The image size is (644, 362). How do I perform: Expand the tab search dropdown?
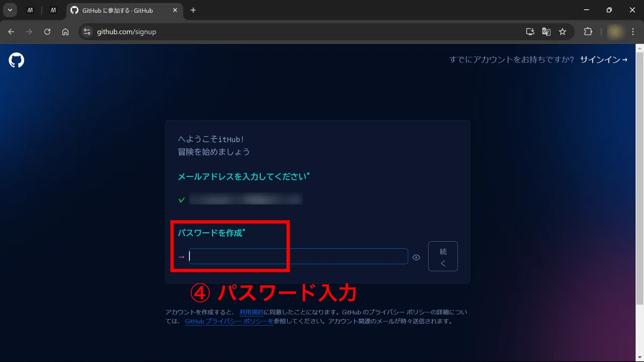(x=10, y=10)
